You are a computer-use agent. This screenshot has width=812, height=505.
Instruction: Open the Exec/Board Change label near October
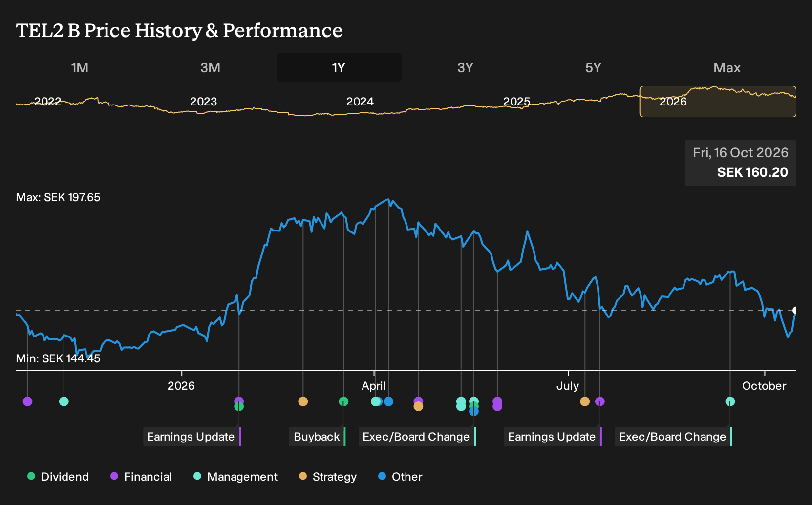[x=674, y=437]
